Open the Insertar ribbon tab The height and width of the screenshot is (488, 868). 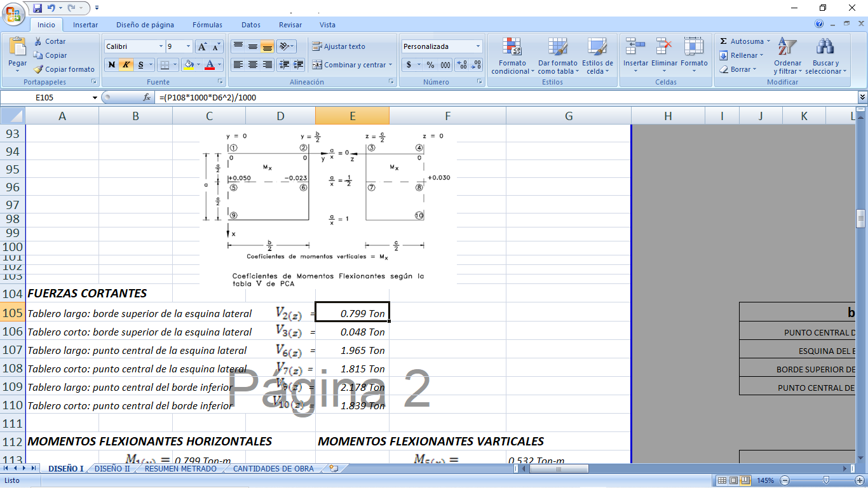click(85, 25)
